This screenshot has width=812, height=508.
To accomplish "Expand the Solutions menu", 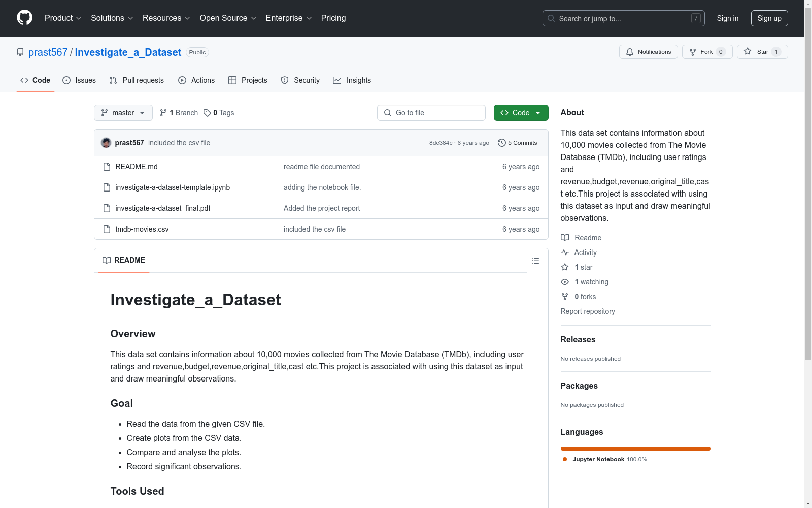I will point(112,18).
